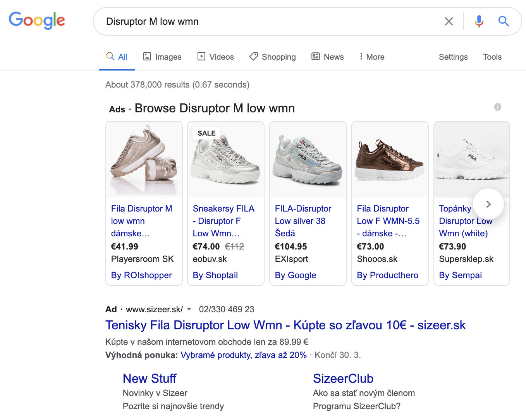Image resolution: width=526 pixels, height=420 pixels.
Task: Click the €73.00 price
Action: click(370, 246)
